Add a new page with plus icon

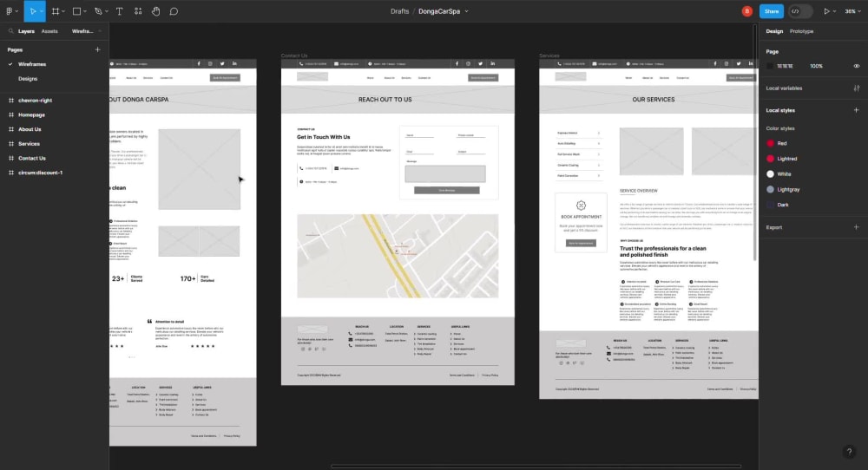coord(97,49)
